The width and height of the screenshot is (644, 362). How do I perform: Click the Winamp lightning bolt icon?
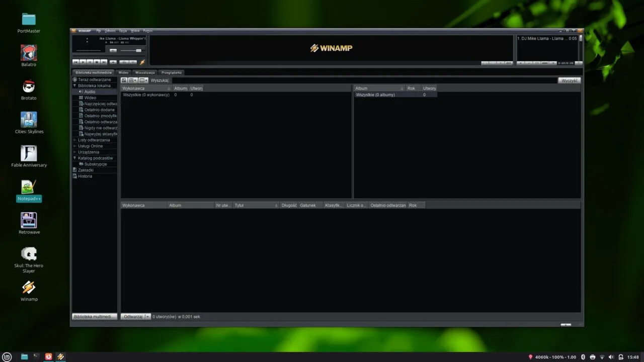click(142, 62)
